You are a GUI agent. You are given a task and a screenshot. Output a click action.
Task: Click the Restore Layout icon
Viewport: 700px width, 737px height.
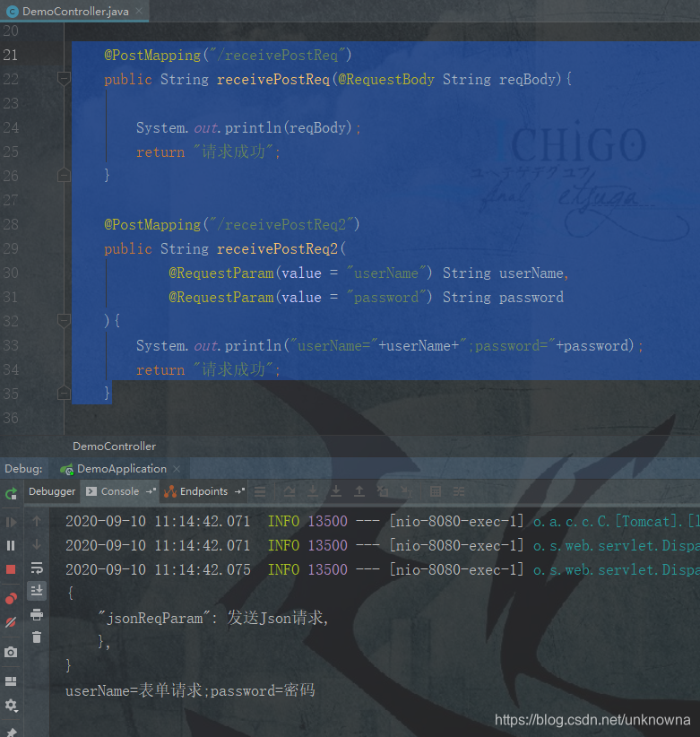[x=11, y=681]
